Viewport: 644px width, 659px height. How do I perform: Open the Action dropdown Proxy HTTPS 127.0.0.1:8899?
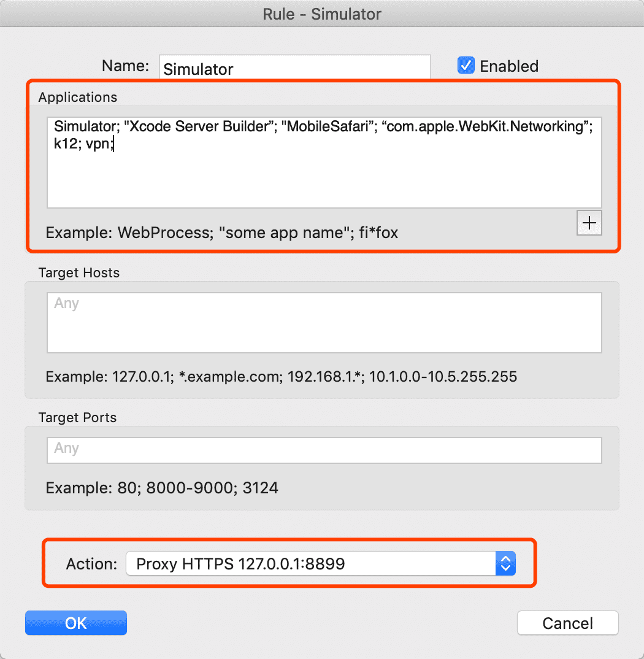pos(321,563)
